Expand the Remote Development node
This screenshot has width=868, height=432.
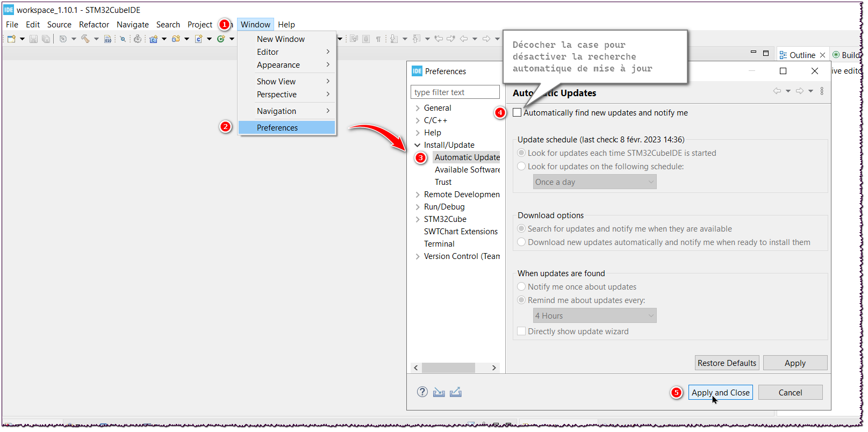coord(418,195)
